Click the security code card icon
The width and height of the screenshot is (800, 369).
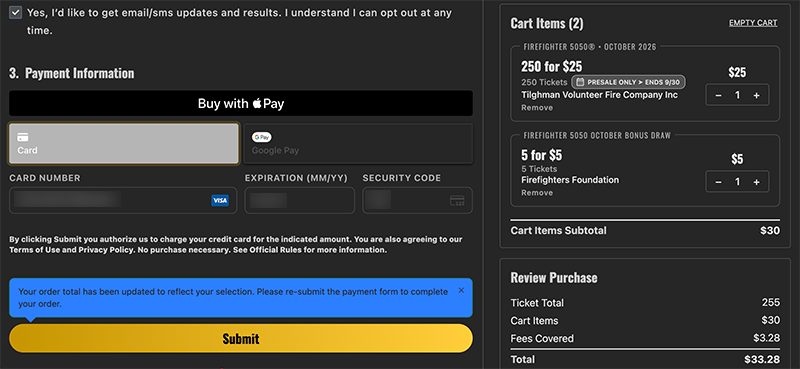coord(457,201)
